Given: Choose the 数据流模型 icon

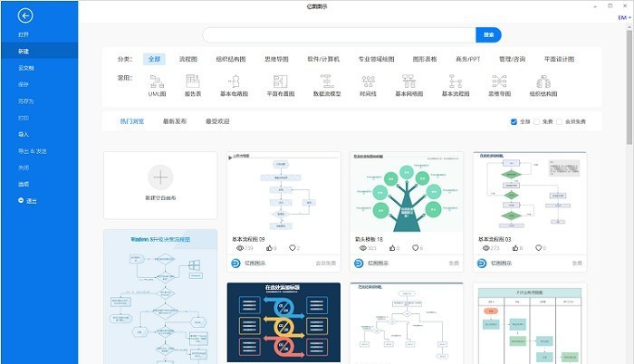Looking at the screenshot, I should click(x=327, y=81).
